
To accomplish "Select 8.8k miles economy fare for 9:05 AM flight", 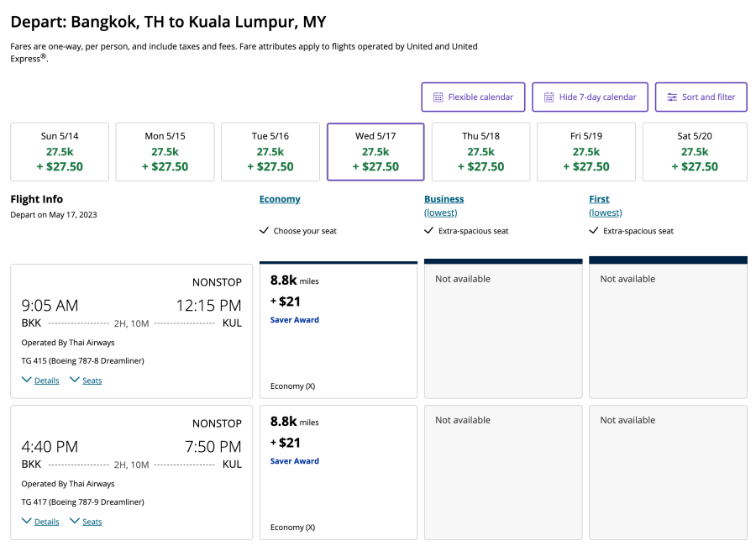I will coord(338,330).
